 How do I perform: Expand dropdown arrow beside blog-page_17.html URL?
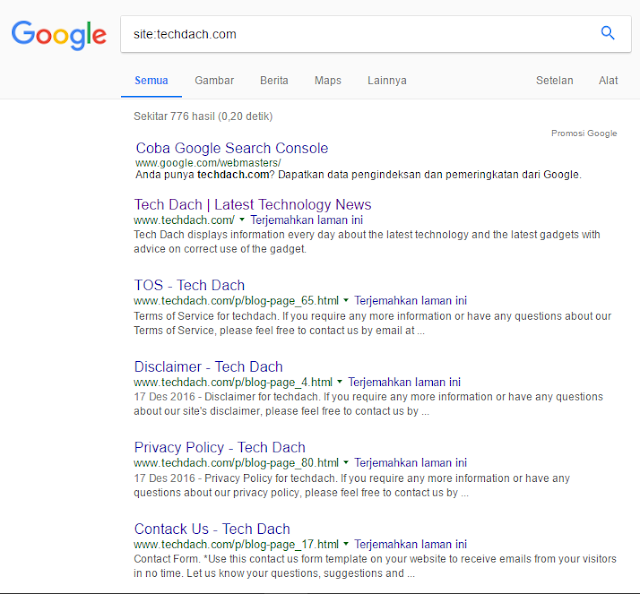point(346,544)
